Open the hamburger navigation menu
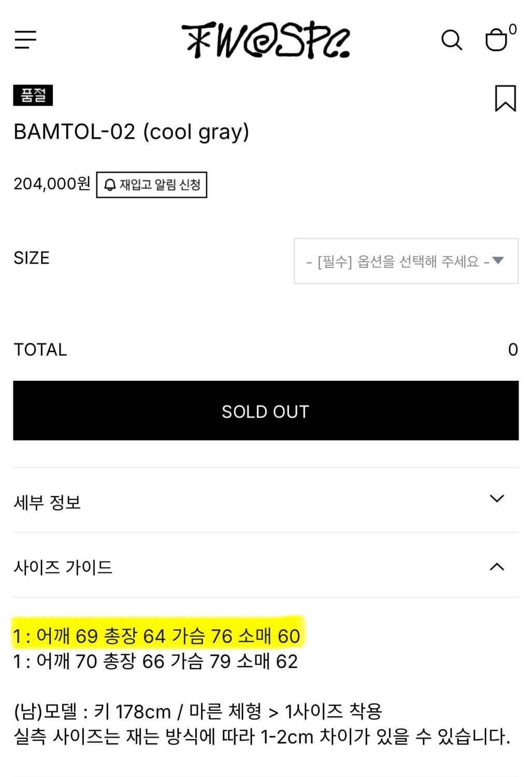 click(x=25, y=39)
